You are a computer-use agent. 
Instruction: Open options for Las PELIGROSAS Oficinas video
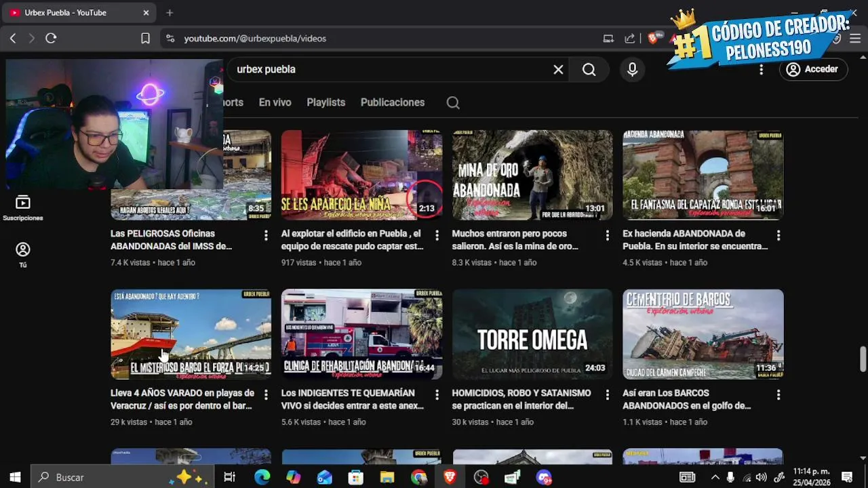pyautogui.click(x=266, y=235)
